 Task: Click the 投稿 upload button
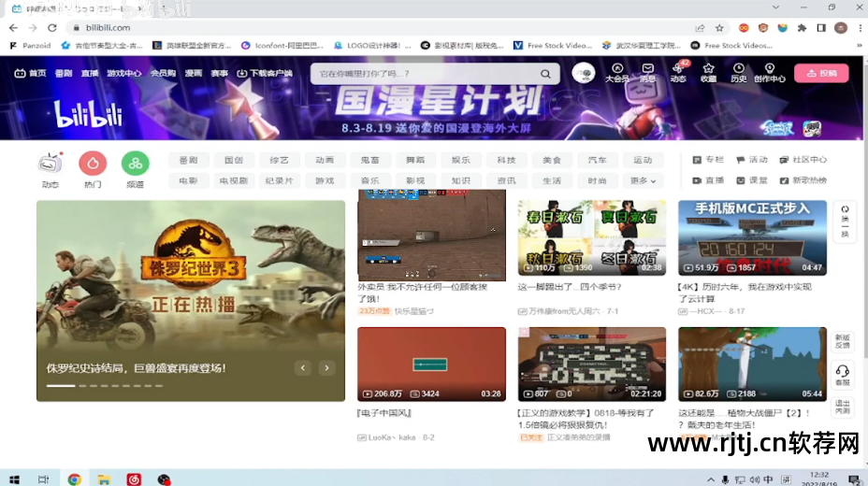coord(821,73)
